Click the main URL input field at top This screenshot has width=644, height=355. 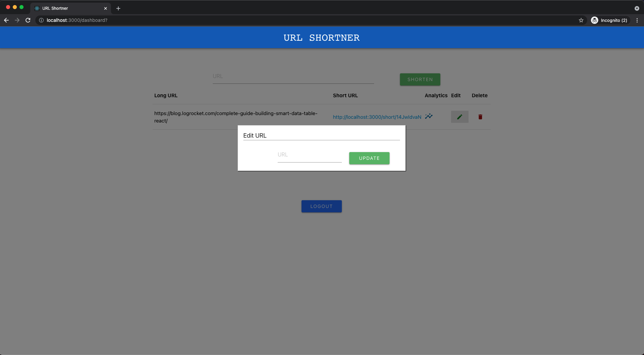(x=292, y=76)
